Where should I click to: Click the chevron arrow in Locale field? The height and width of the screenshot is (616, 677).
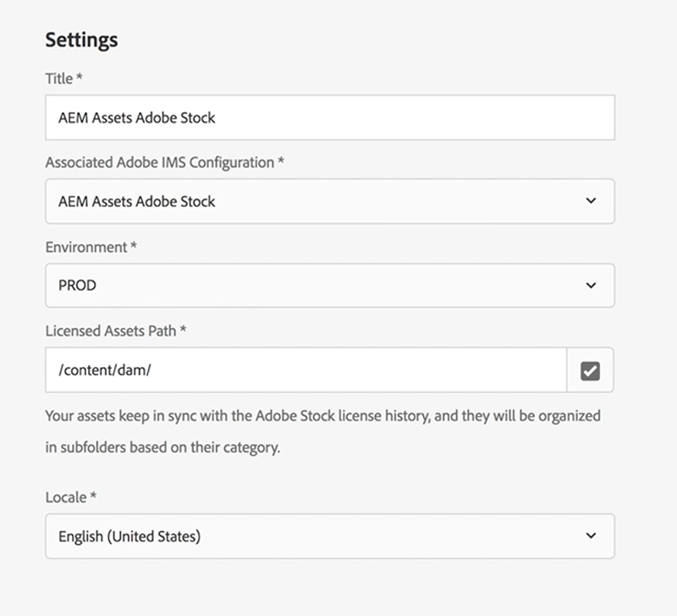591,536
